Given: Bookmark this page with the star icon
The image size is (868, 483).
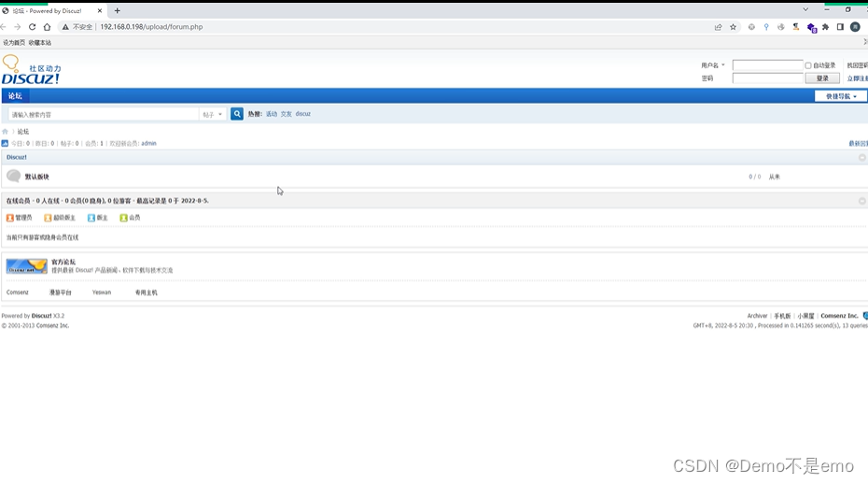Looking at the screenshot, I should click(x=733, y=26).
